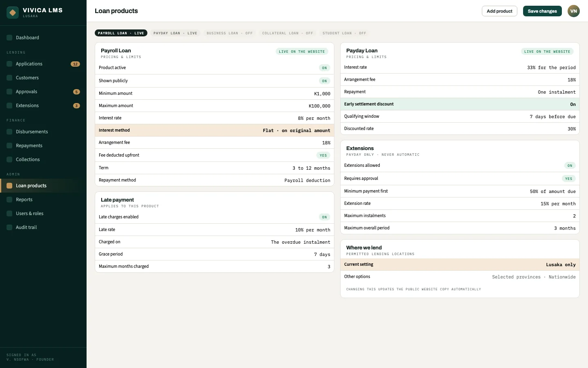Click the Vivica LMS logo icon

(13, 13)
